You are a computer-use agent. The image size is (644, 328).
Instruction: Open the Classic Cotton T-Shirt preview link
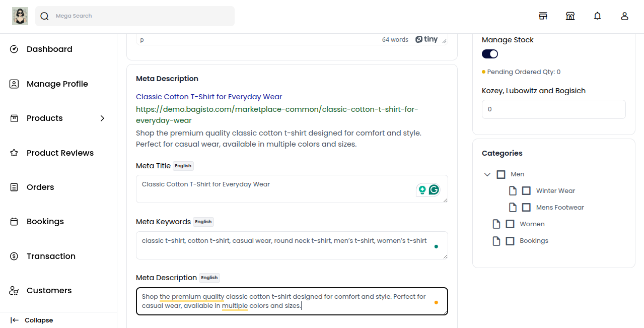[x=209, y=96]
